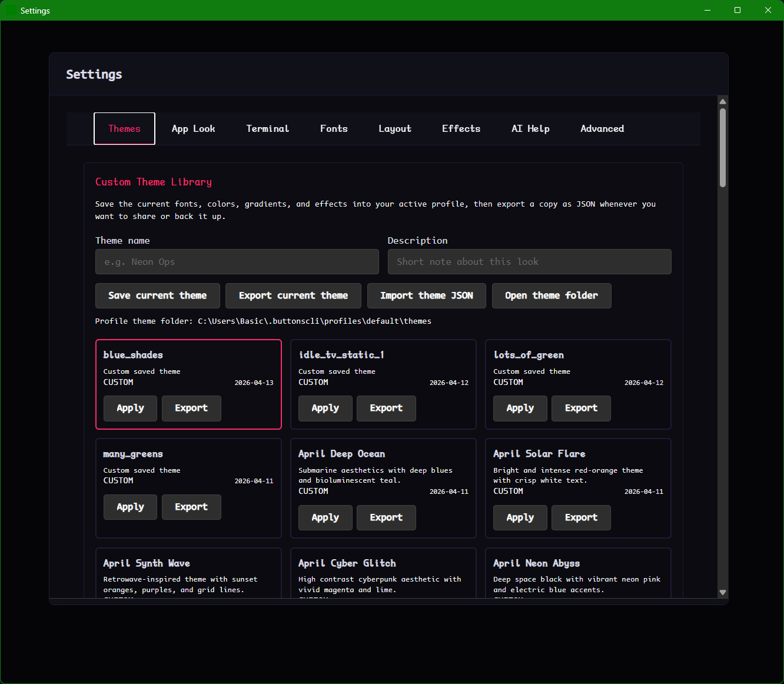
Task: Click the 2026-04-12 date on lots_of_green
Action: click(x=644, y=383)
